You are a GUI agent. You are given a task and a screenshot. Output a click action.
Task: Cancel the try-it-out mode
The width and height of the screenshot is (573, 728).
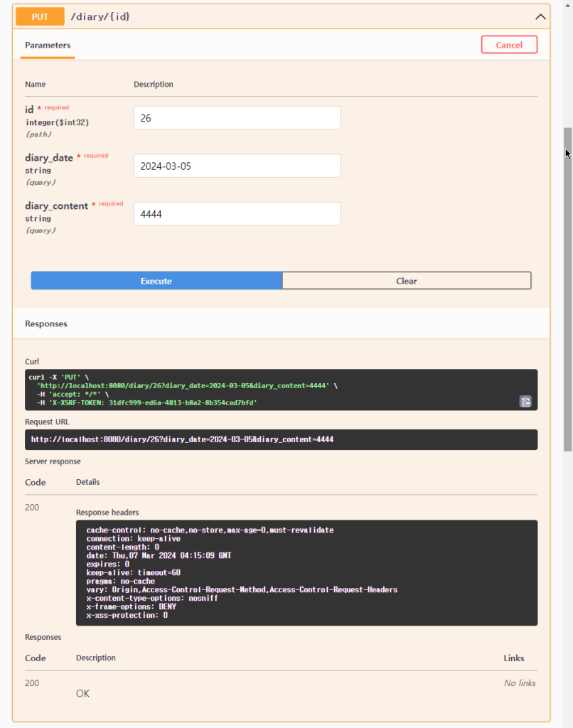509,45
